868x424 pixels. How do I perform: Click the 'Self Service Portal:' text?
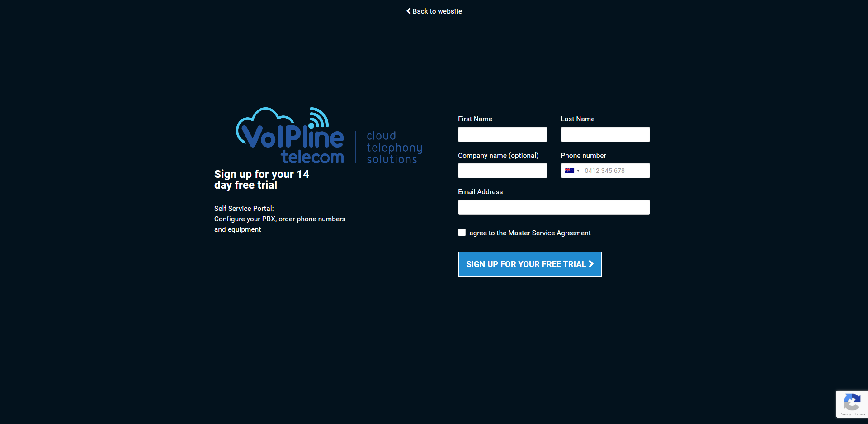pos(244,209)
